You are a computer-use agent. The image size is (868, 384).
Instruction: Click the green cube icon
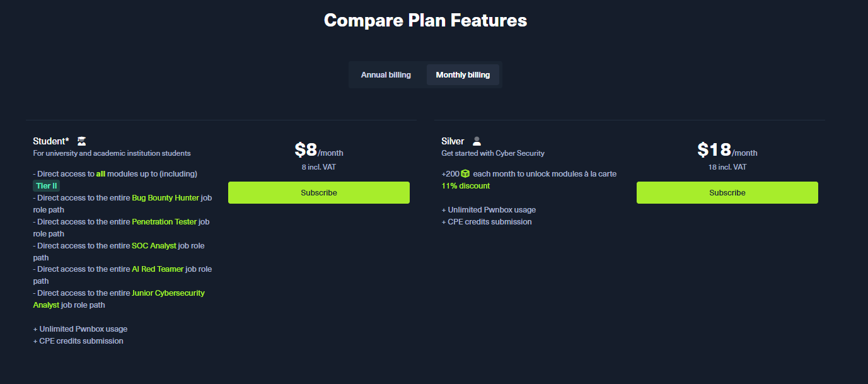click(465, 173)
